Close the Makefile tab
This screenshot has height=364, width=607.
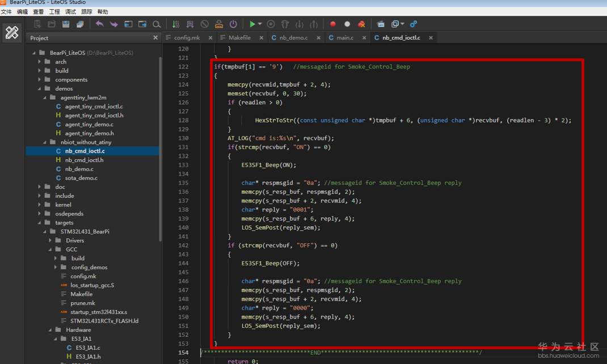pyautogui.click(x=262, y=38)
